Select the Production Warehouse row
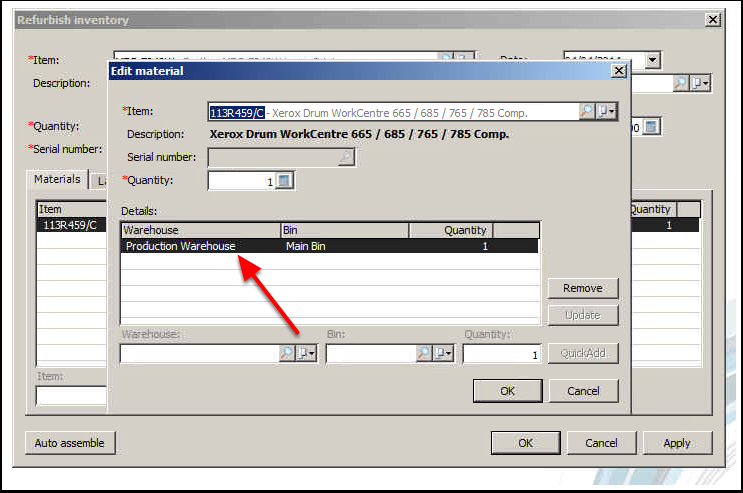743x493 pixels. pyautogui.click(x=329, y=246)
